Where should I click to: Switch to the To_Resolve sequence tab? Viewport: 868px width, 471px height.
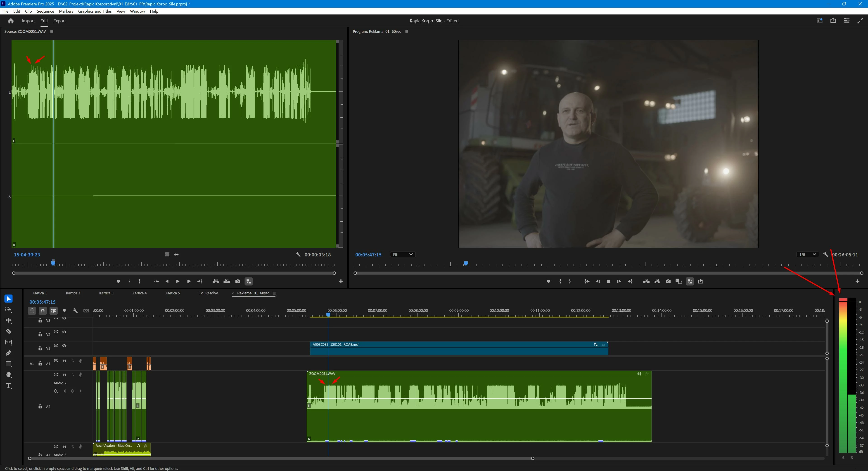tap(208, 293)
